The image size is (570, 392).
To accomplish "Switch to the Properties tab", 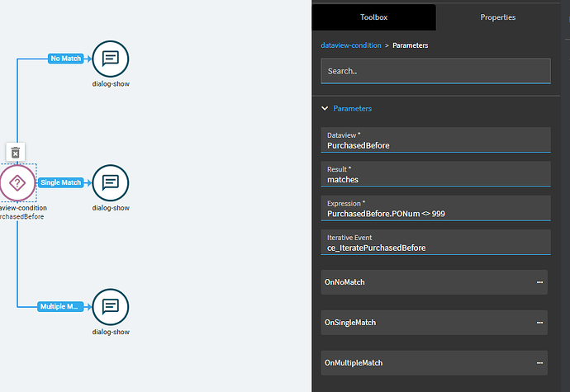I will pos(497,17).
